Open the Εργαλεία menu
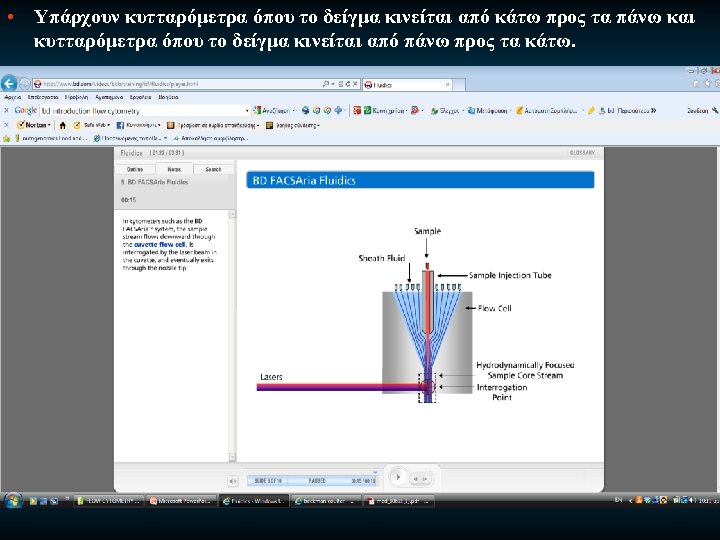 tap(140, 97)
